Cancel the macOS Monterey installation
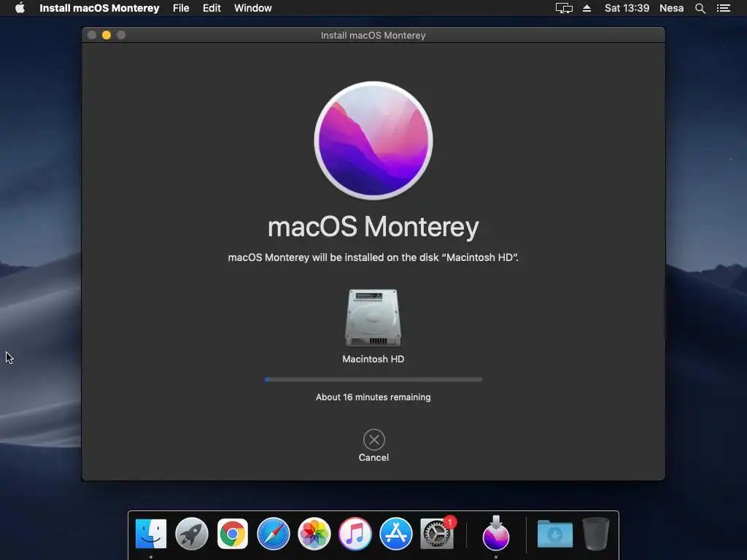 tap(374, 446)
